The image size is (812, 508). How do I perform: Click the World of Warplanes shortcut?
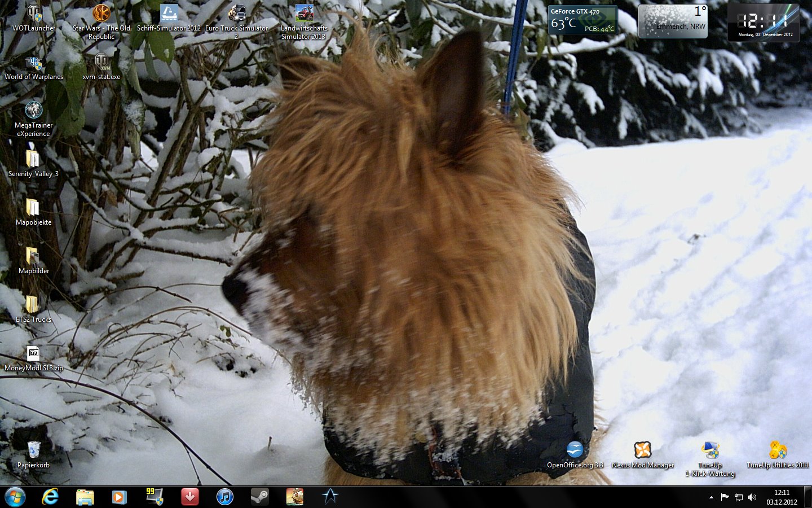tap(34, 63)
